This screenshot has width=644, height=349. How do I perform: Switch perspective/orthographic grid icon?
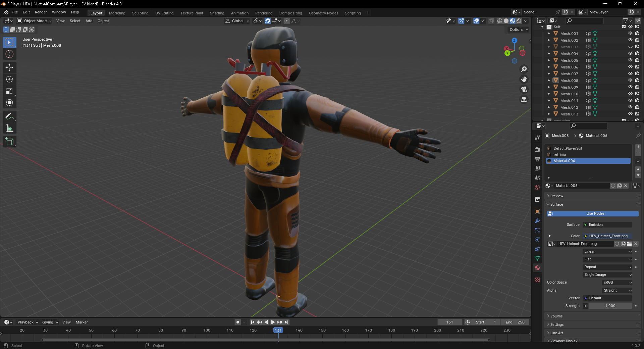click(524, 99)
